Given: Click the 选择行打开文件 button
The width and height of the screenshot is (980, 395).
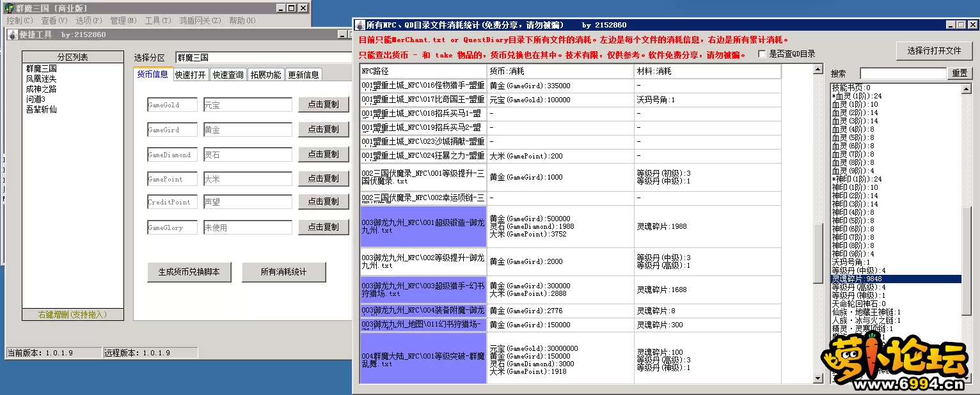Looking at the screenshot, I should click(934, 50).
